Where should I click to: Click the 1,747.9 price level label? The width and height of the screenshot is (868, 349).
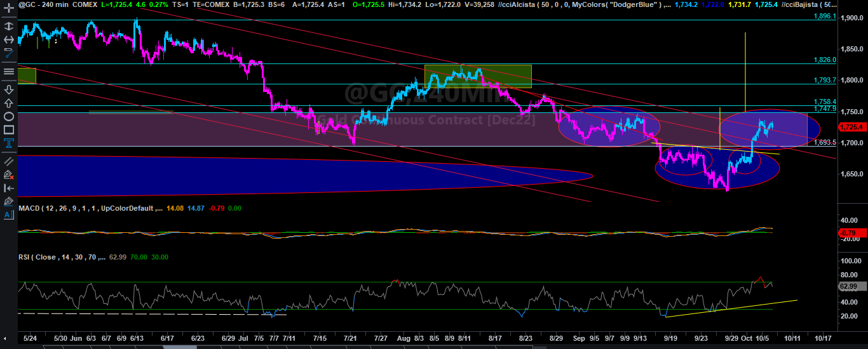(x=825, y=109)
